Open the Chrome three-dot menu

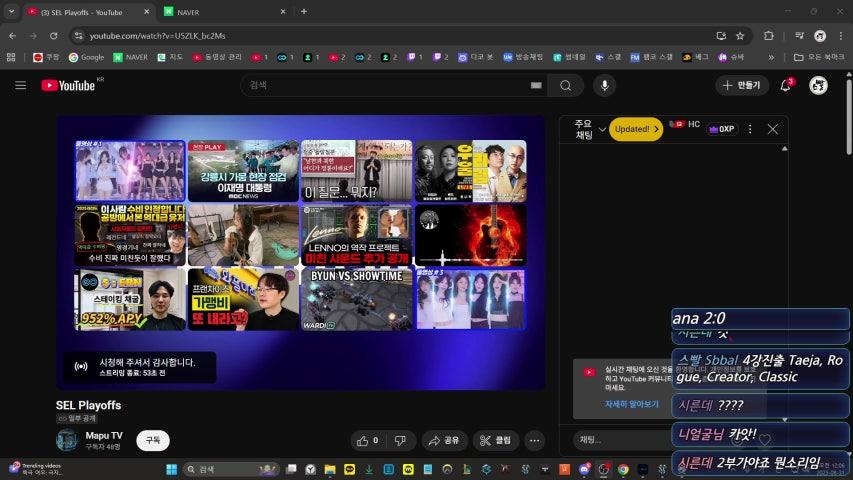pyautogui.click(x=840, y=36)
